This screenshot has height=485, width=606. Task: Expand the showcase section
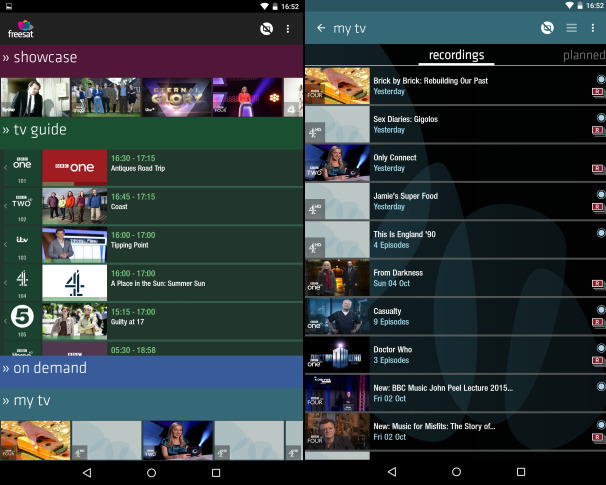[152, 60]
